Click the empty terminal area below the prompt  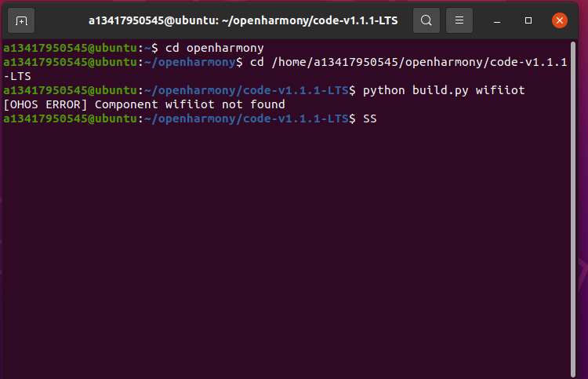coord(294,251)
